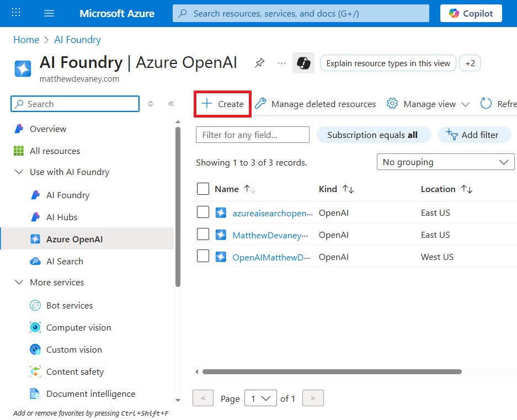
Task: Open AI Foundry breadcrumb link
Action: [77, 40]
